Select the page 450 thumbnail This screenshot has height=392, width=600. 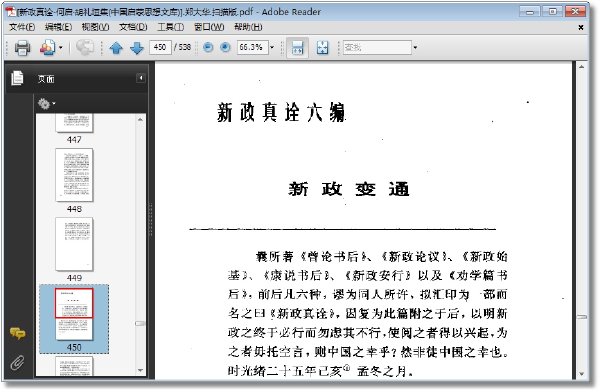[x=74, y=314]
